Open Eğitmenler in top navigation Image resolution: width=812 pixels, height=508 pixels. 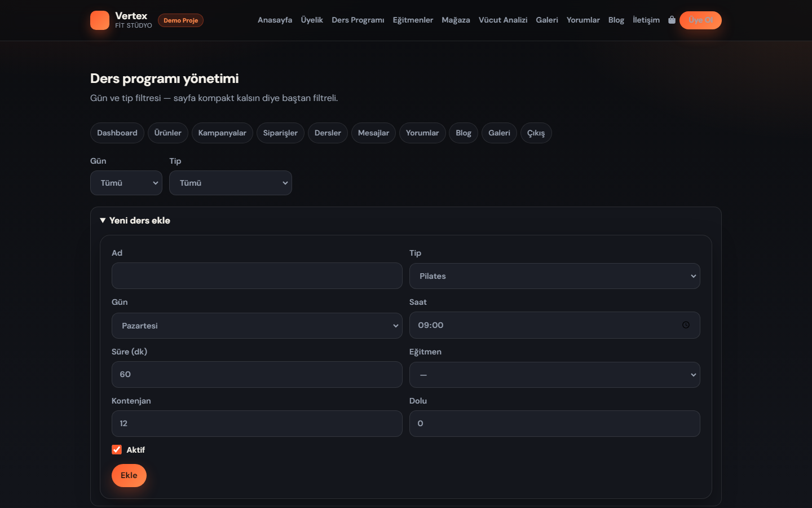click(x=413, y=20)
